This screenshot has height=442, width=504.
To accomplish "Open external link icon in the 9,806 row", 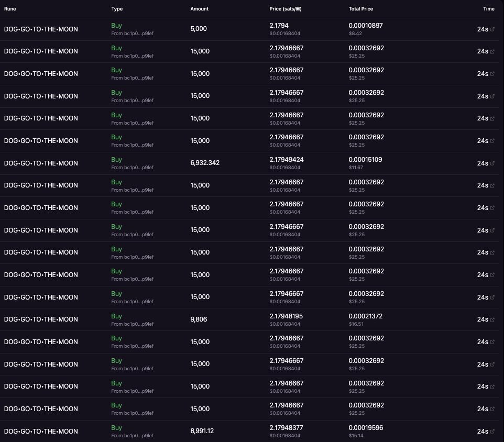I will click(492, 319).
